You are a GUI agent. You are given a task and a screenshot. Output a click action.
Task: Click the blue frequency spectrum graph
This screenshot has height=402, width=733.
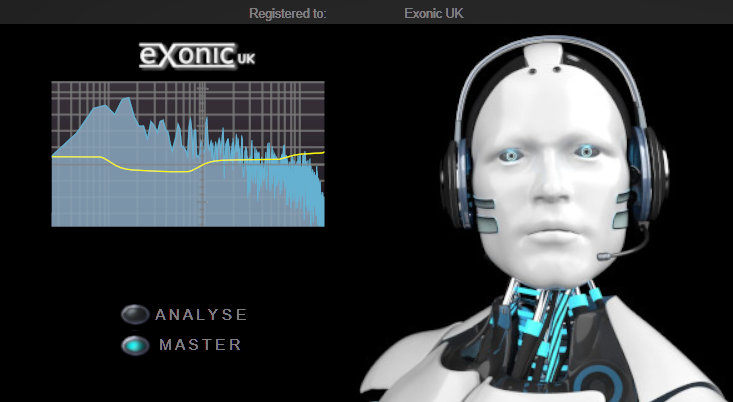188,154
